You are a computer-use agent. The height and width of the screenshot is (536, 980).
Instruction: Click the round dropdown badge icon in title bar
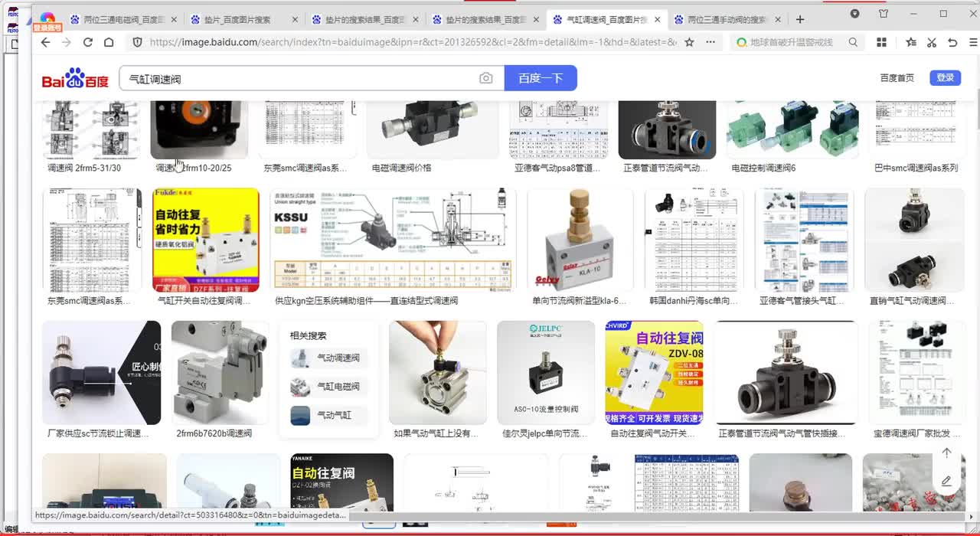coord(855,14)
